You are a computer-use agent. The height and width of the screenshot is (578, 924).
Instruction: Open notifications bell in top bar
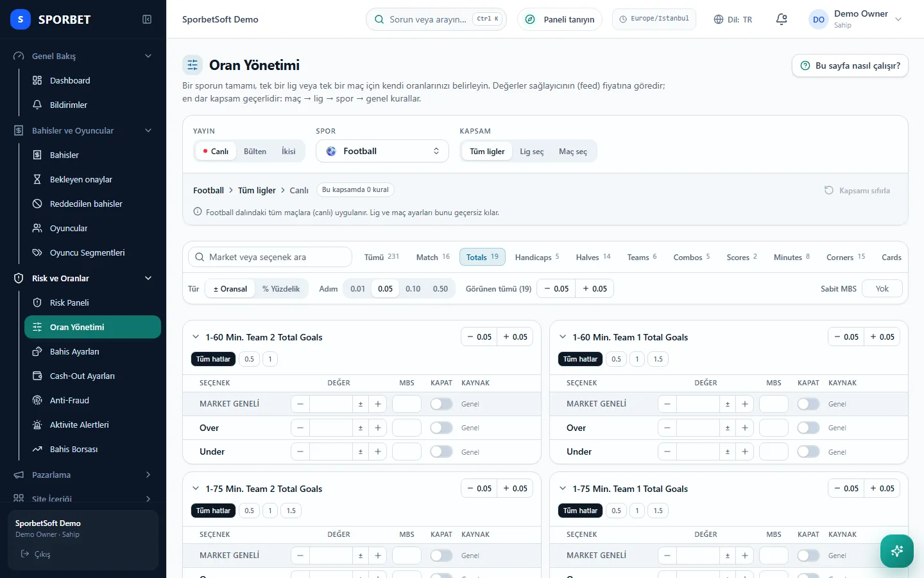(782, 19)
